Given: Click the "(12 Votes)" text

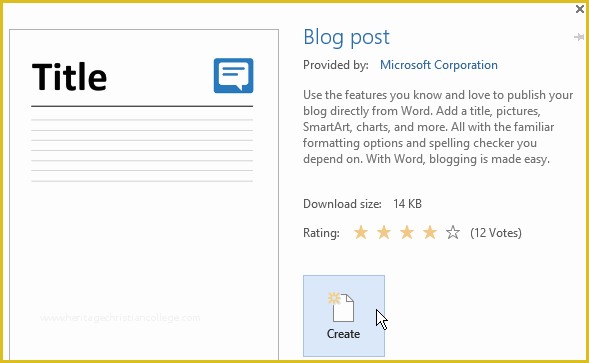Looking at the screenshot, I should tap(496, 233).
